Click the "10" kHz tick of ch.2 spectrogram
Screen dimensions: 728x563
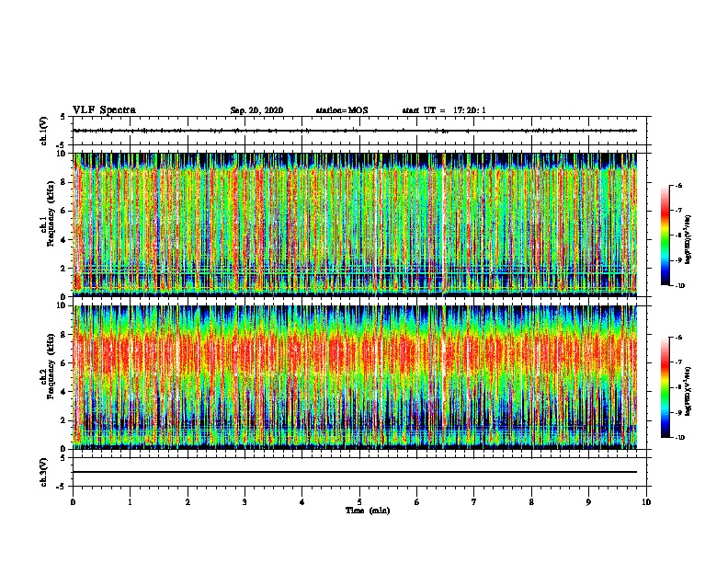(x=62, y=305)
